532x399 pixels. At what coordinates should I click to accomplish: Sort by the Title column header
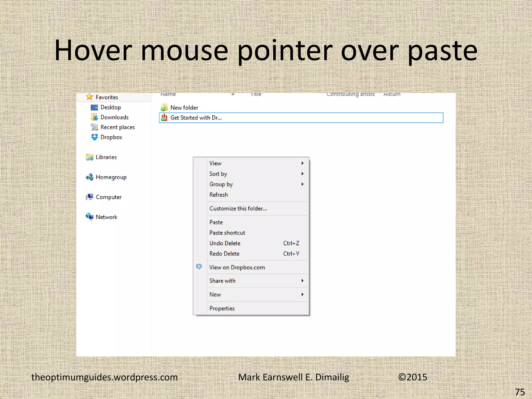point(256,94)
